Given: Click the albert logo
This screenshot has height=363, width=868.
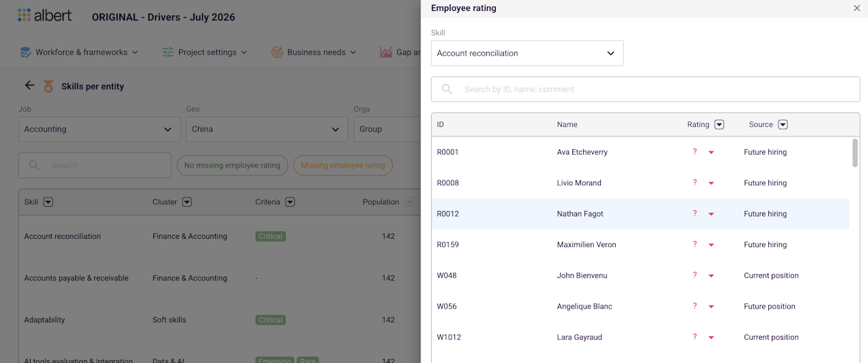Looking at the screenshot, I should click(44, 15).
